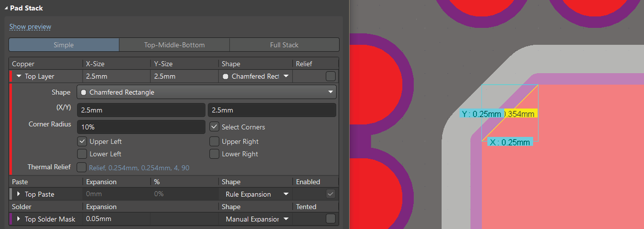Enable the Lower Right corner checkbox
Image resolution: width=644 pixels, height=229 pixels.
coord(214,154)
